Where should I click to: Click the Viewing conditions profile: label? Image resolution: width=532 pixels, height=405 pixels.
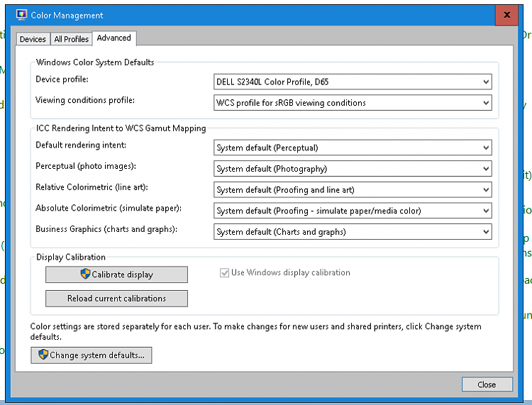tap(85, 101)
